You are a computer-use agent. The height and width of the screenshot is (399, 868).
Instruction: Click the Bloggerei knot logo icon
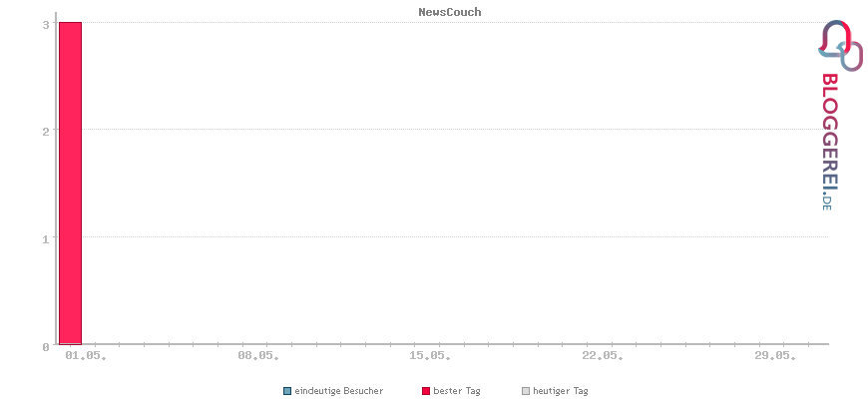click(x=840, y=45)
